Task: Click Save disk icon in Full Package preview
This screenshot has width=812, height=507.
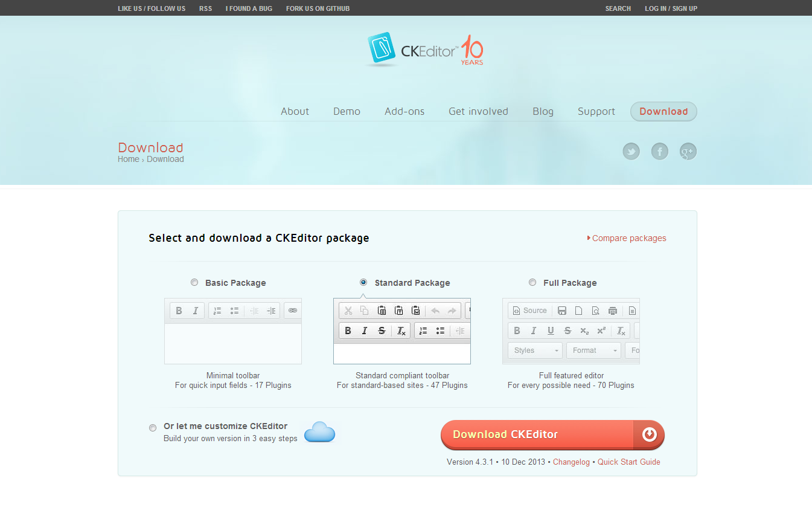Action: (562, 311)
